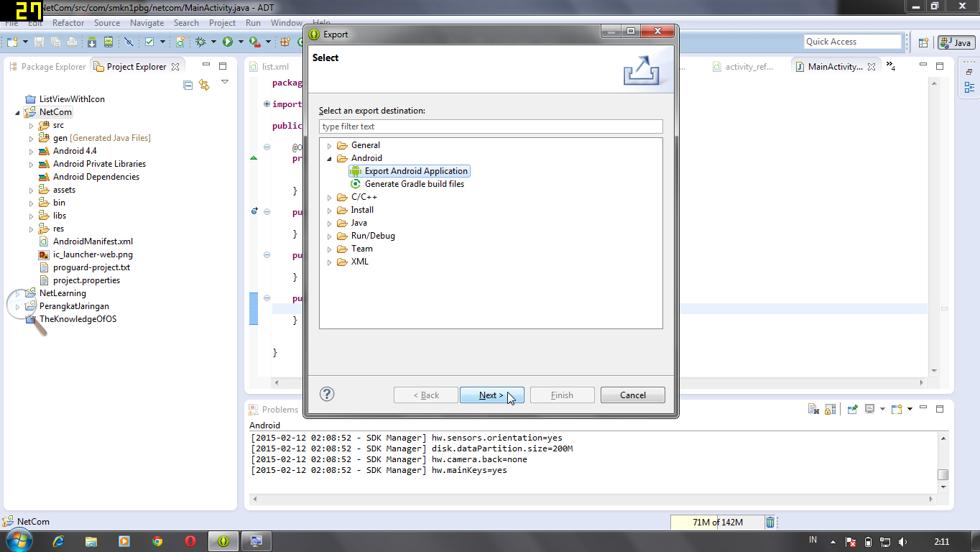Open the Run button dropdown arrow
The height and width of the screenshot is (552, 980).
pos(240,42)
